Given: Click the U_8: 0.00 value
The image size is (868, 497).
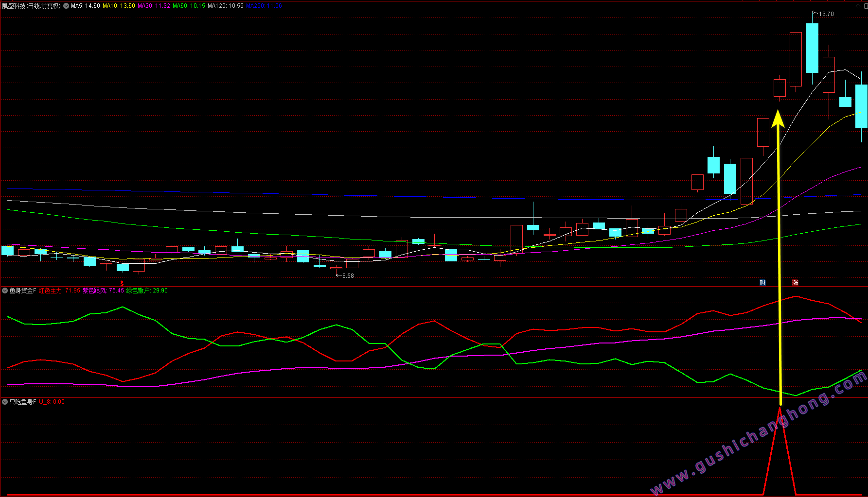Looking at the screenshot, I should pyautogui.click(x=52, y=402).
